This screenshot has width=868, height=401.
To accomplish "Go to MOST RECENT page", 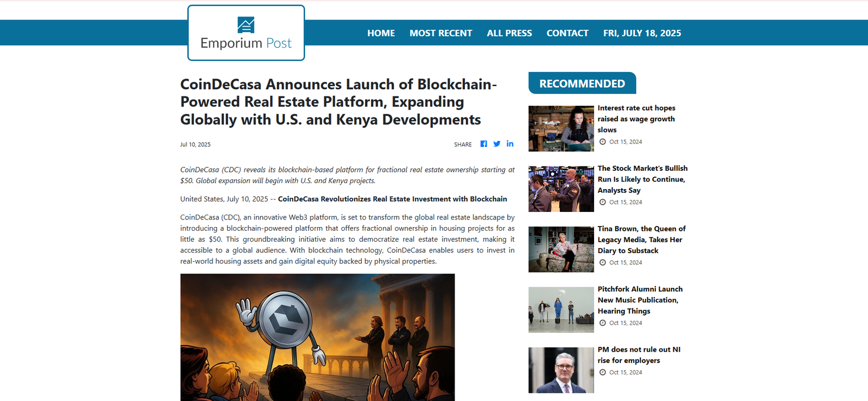I will 441,33.
